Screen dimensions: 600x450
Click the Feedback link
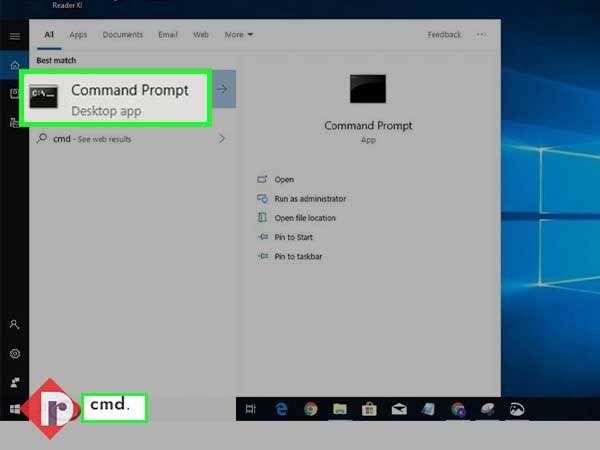tap(444, 35)
